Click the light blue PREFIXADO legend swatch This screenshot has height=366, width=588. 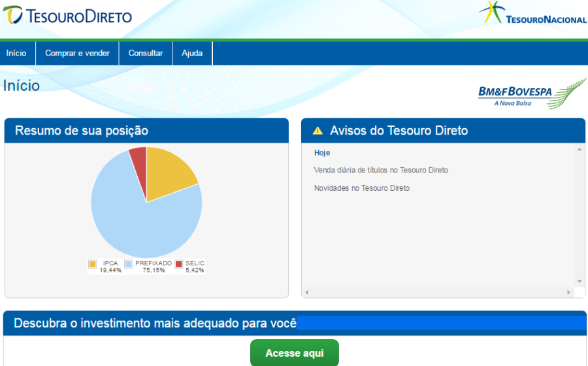(129, 264)
